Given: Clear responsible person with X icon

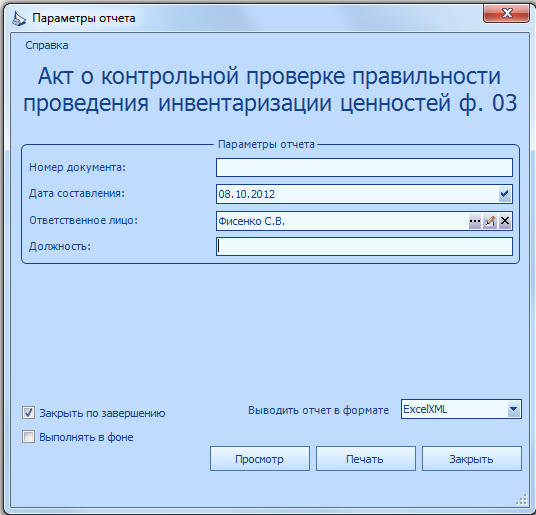Looking at the screenshot, I should point(505,221).
